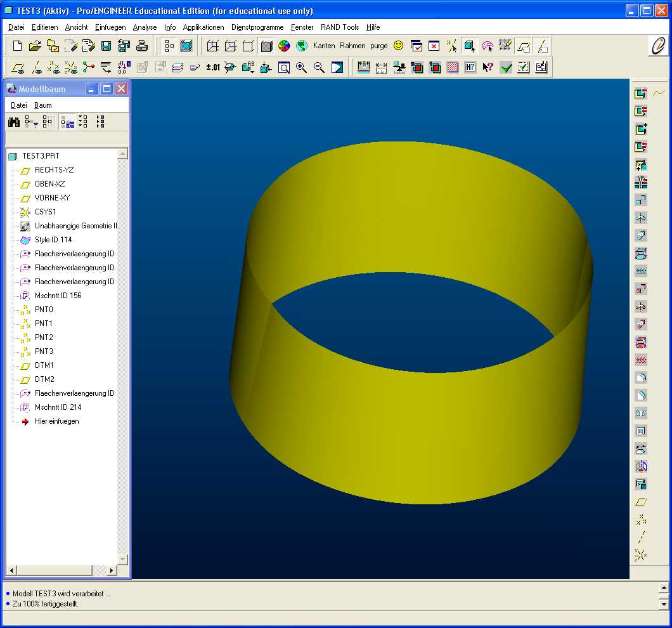Open the Ansicht menu

(76, 27)
